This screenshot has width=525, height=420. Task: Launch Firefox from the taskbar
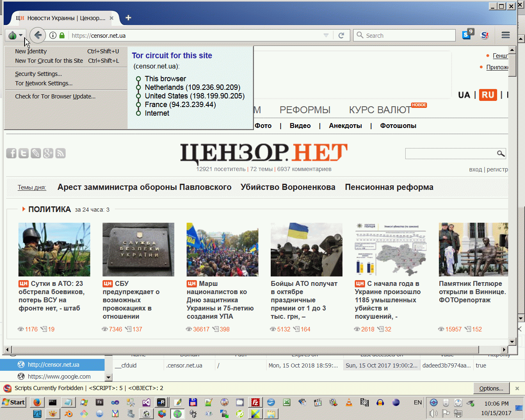pyautogui.click(x=37, y=402)
